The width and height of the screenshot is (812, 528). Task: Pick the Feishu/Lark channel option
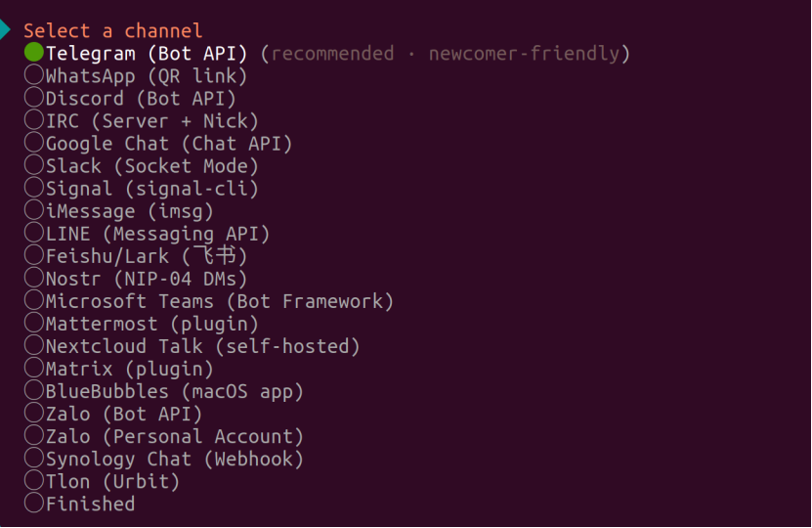click(34, 256)
